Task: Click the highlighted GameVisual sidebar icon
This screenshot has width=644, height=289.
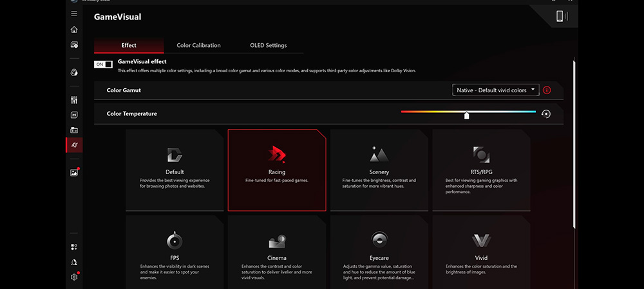Action: 74,145
